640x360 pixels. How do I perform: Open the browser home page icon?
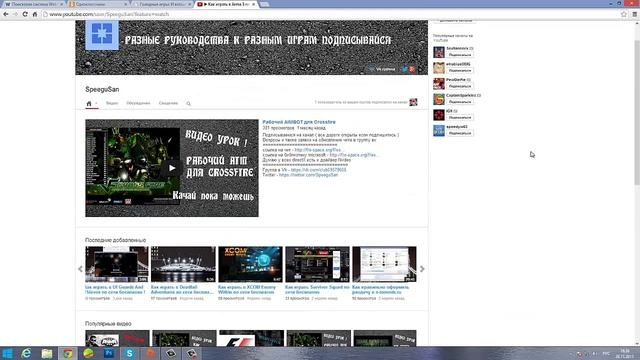point(35,14)
